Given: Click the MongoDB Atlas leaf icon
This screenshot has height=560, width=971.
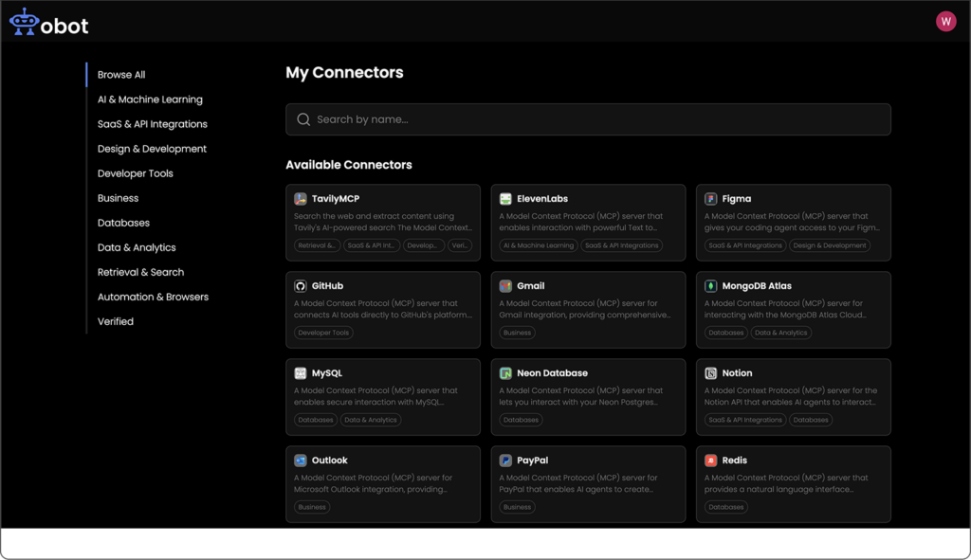Looking at the screenshot, I should coord(711,286).
